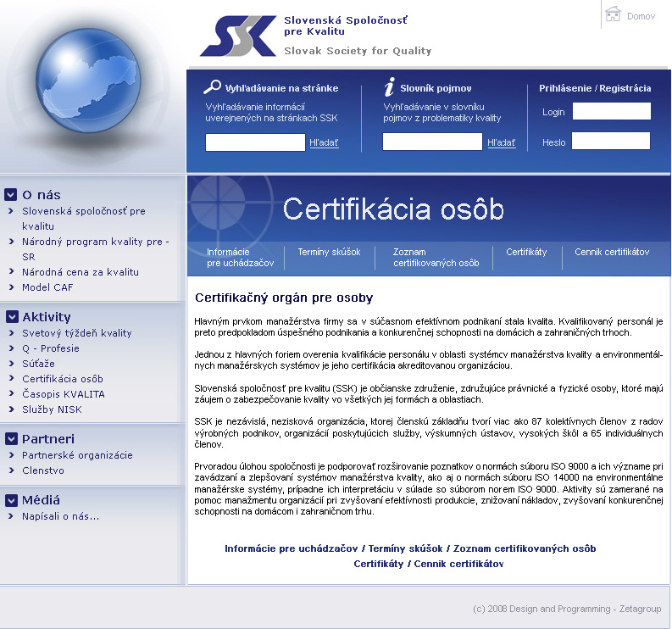Viewport: 672px width, 629px height.
Task: Collapse the Médiá section arrow
Action: click(11, 500)
